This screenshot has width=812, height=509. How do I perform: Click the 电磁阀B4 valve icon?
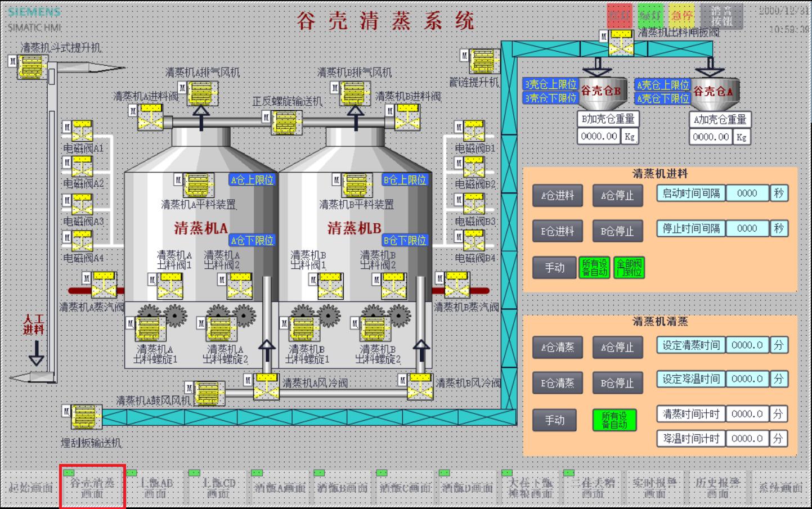474,241
